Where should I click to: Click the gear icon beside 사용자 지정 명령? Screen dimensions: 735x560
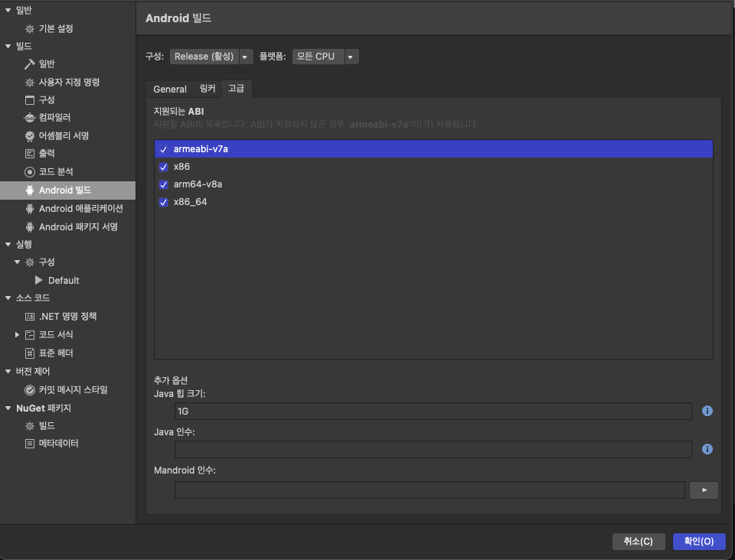point(30,83)
